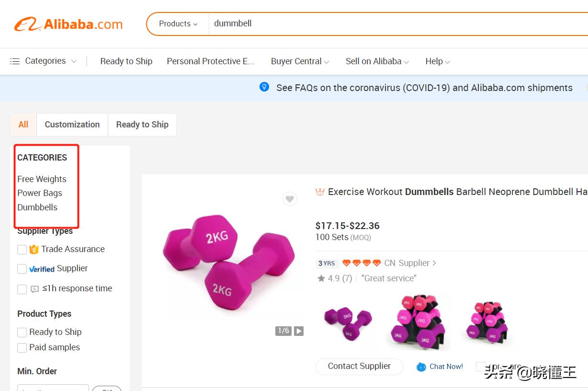This screenshot has width=588, height=391.
Task: Play the product image slideshow
Action: coord(299,331)
